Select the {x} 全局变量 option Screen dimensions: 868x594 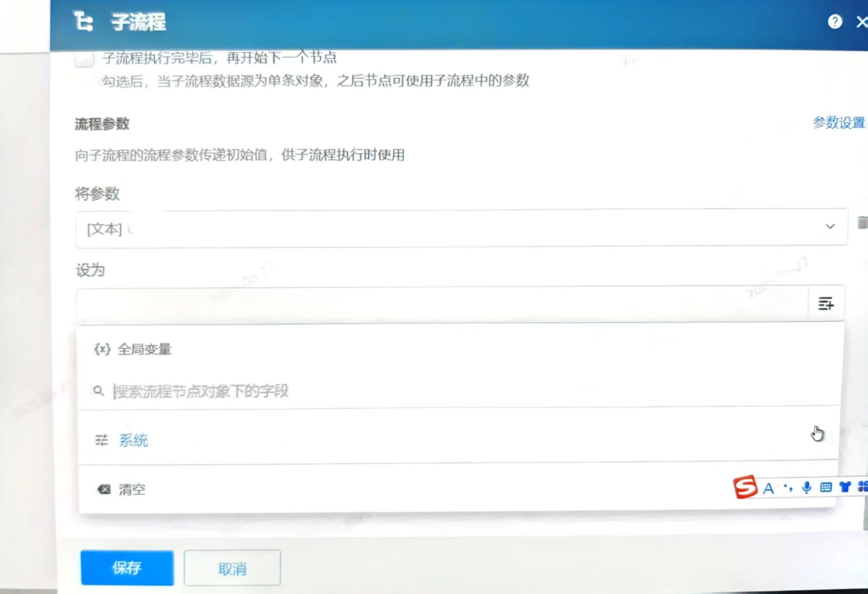pos(135,349)
